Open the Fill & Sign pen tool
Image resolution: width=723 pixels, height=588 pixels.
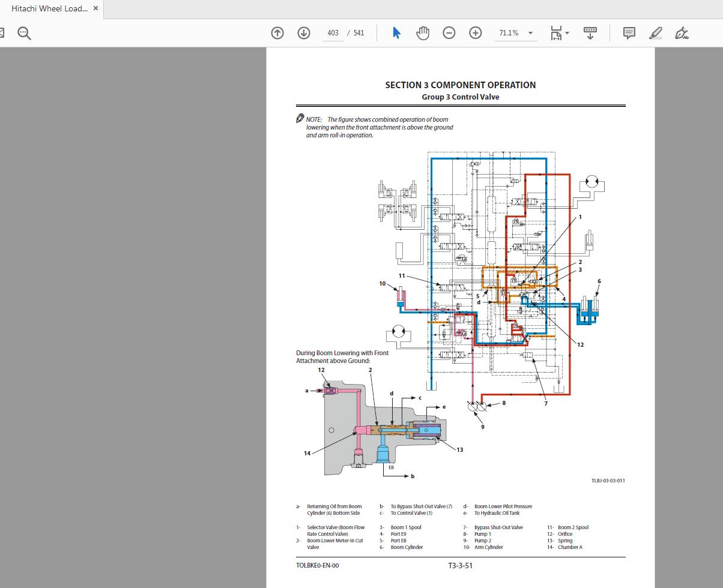coord(682,33)
